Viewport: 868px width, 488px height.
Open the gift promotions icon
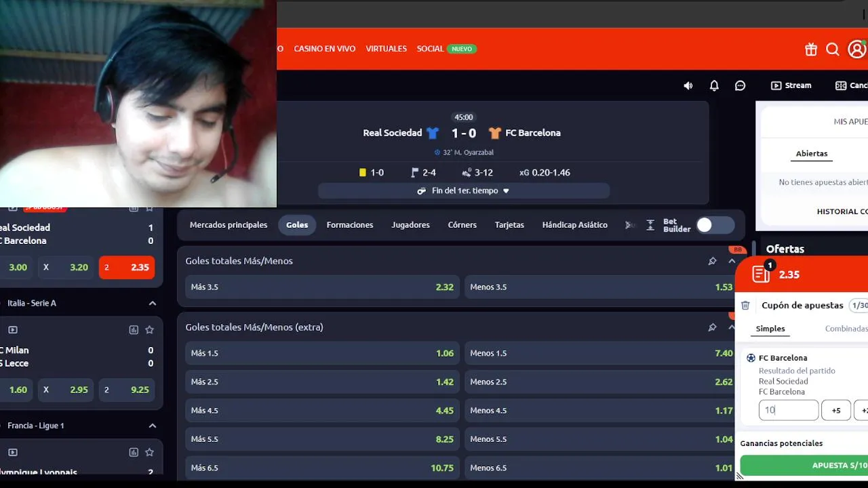coord(811,49)
